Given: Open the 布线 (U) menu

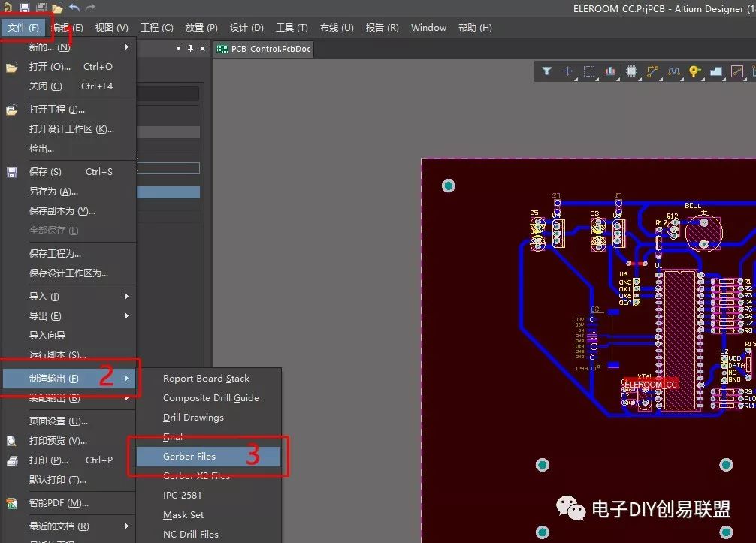Looking at the screenshot, I should click(x=337, y=28).
